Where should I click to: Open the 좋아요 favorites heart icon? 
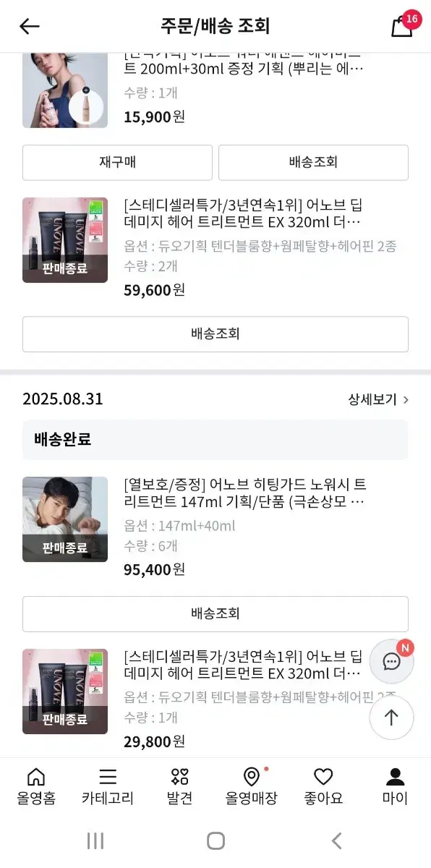[323, 786]
